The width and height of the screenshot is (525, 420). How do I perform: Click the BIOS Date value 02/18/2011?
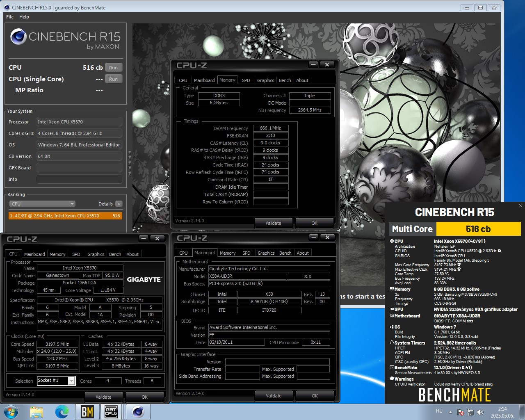tap(237, 342)
